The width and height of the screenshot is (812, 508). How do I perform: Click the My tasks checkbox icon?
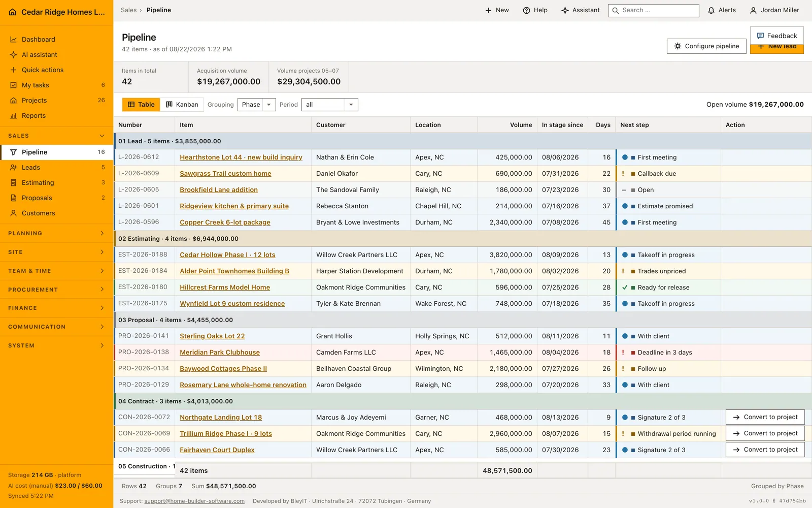tap(14, 85)
